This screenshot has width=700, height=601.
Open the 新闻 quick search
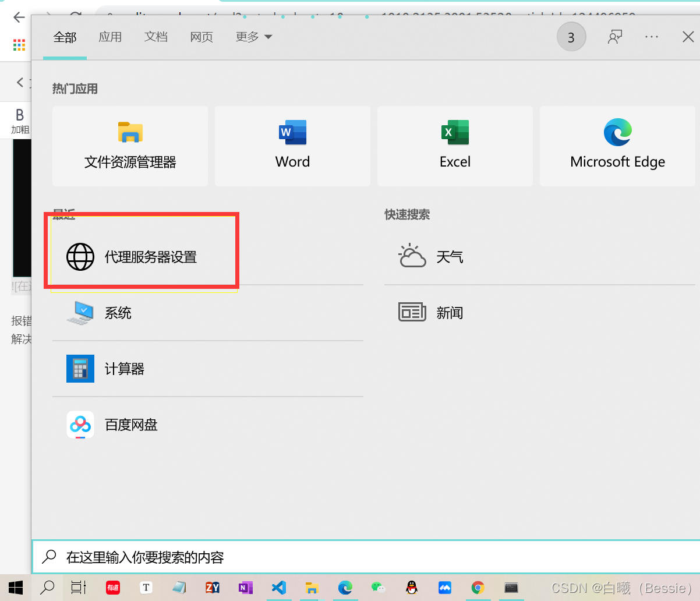tap(539, 313)
